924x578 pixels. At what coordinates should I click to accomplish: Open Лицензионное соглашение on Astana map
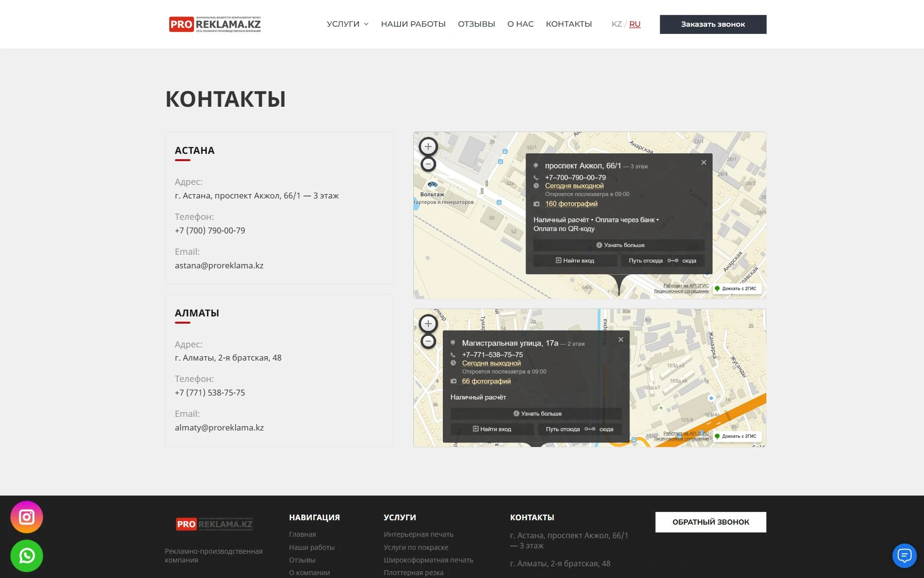681,291
